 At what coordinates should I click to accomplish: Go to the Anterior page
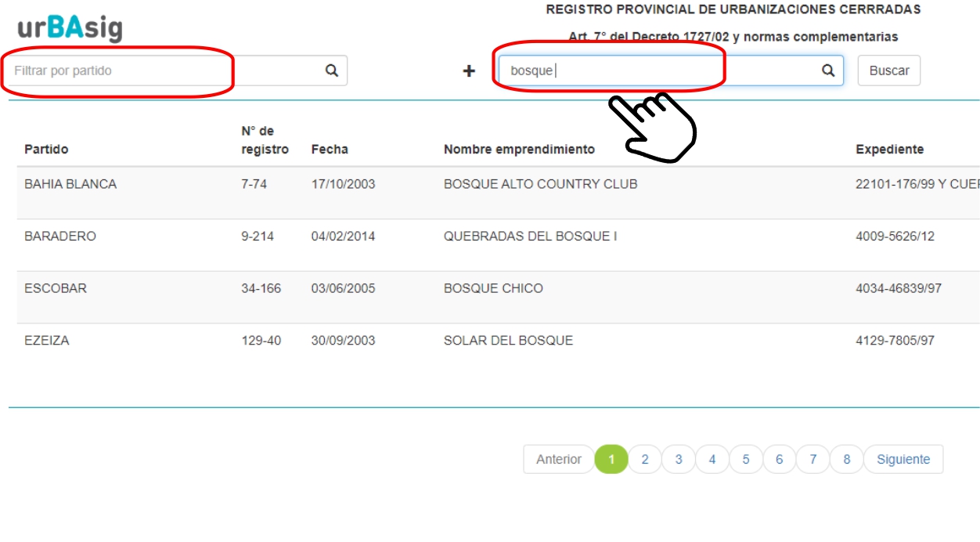point(558,460)
